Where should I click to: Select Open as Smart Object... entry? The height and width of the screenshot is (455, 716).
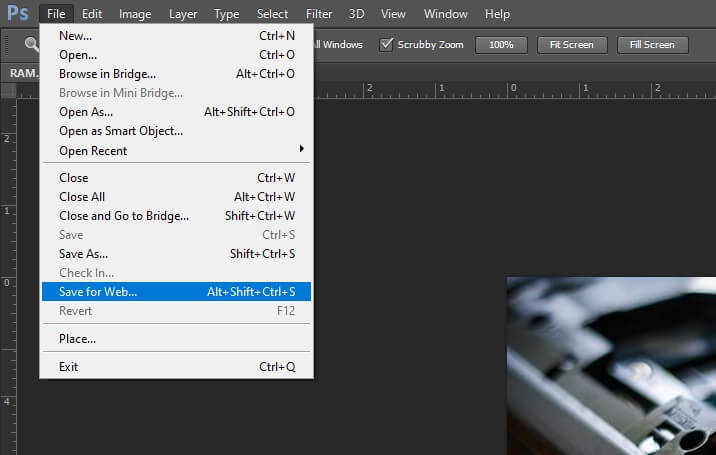click(x=177, y=131)
